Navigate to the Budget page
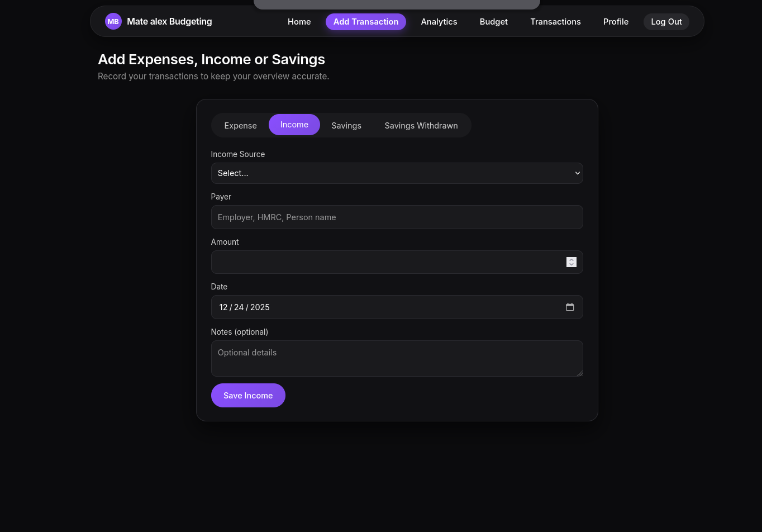Screen dimensions: 762x532 [x=493, y=22]
